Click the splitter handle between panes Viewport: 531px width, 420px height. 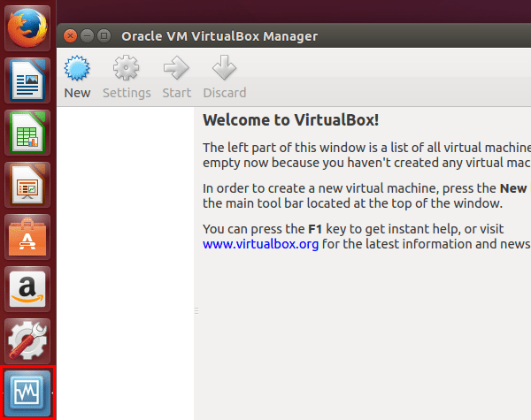click(196, 310)
